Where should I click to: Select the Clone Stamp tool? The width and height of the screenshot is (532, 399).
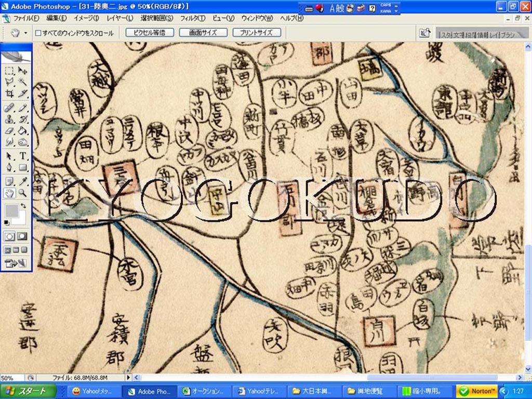9,119
